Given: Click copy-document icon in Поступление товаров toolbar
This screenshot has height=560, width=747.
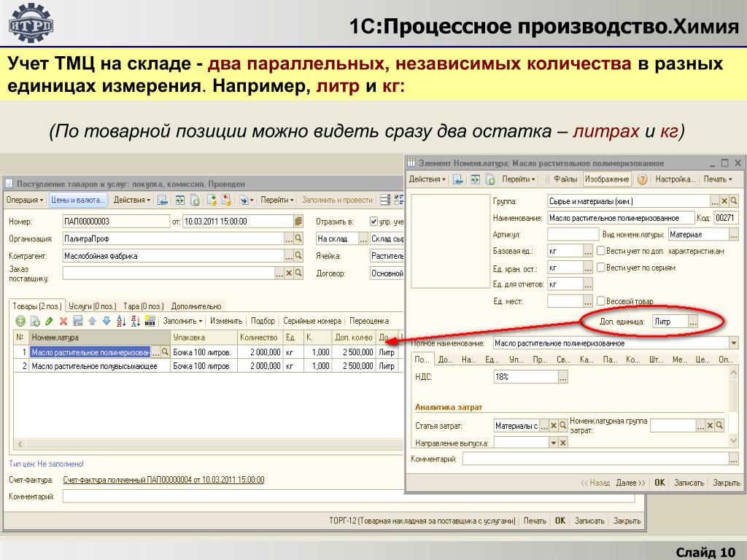Looking at the screenshot, I should click(195, 200).
